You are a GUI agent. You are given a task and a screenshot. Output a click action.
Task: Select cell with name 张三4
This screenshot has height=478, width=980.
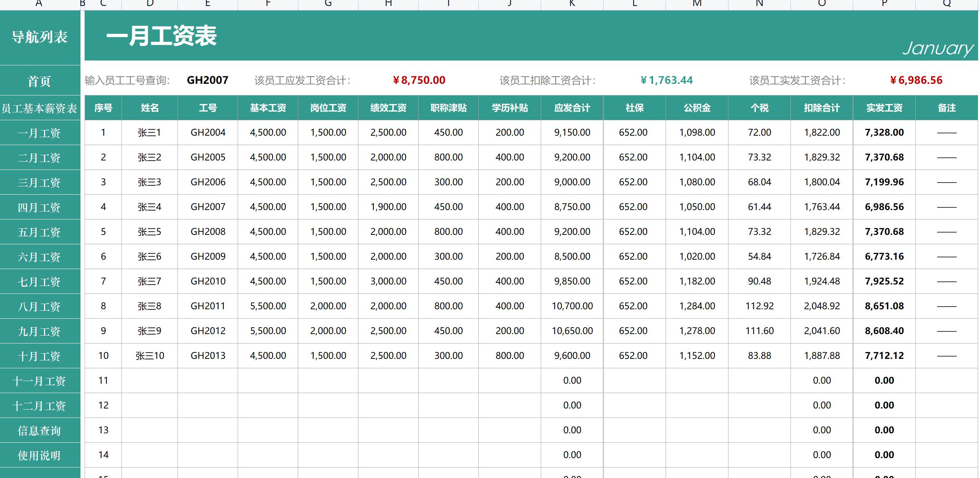(x=150, y=207)
